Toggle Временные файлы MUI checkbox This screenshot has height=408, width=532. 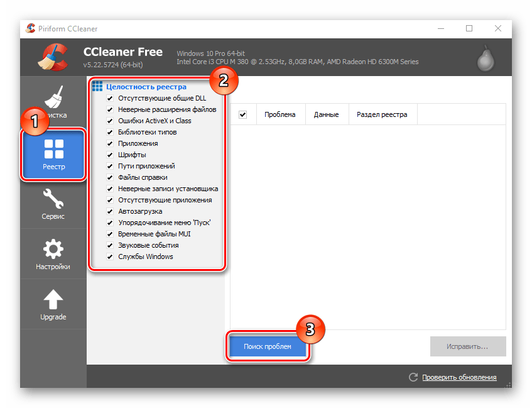pos(110,234)
